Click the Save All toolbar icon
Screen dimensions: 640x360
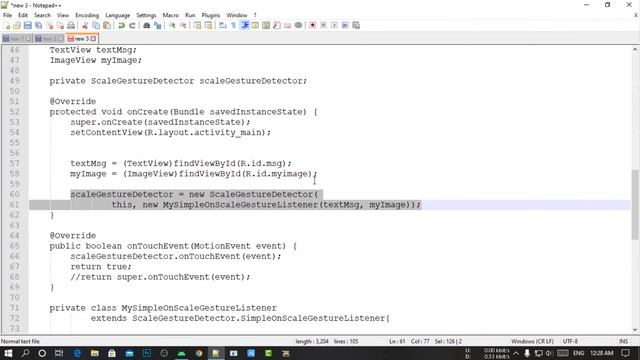pyautogui.click(x=39, y=25)
